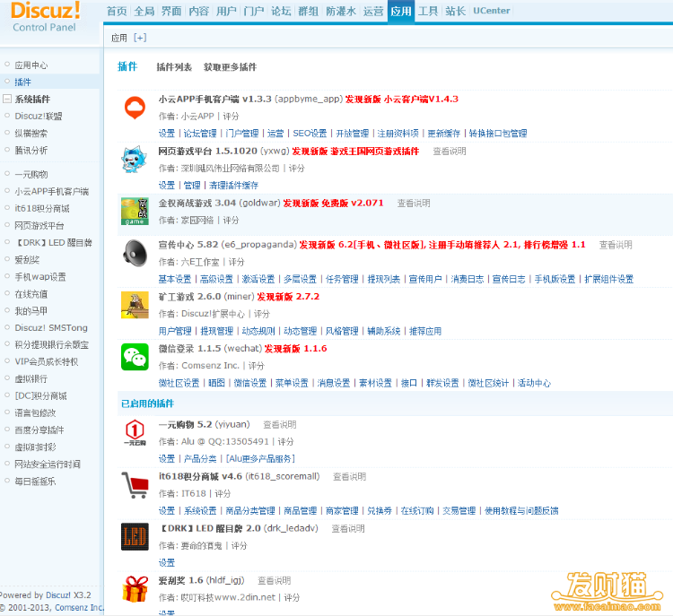The height and width of the screenshot is (616, 673).
Task: Click 发现新版 免费版 v2.071 link
Action: click(333, 203)
